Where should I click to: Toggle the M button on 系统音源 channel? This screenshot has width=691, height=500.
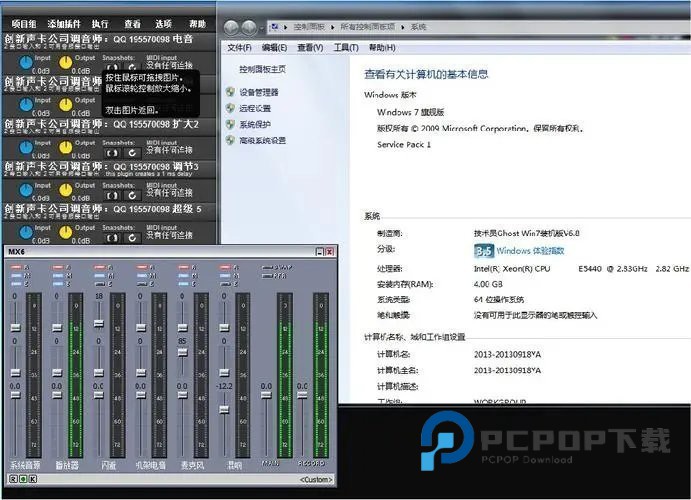pos(16,276)
